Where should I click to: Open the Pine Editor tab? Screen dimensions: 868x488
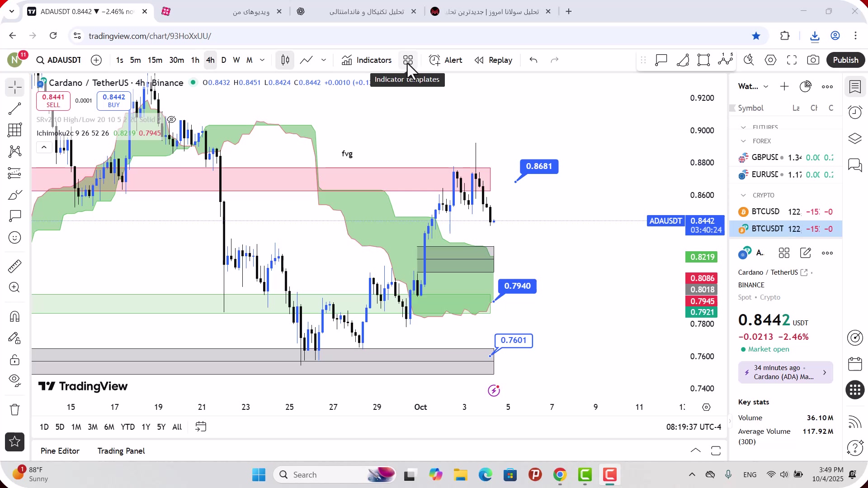click(60, 451)
